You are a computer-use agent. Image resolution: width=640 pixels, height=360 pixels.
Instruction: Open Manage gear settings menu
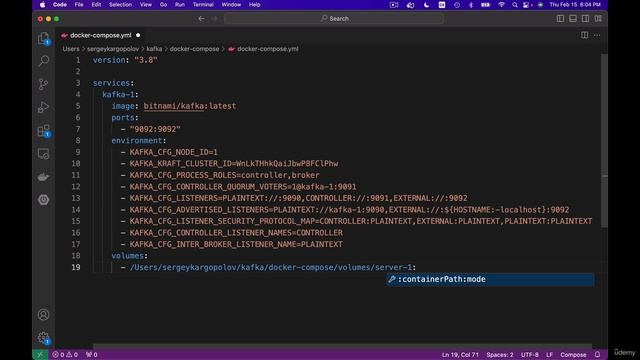click(43, 338)
